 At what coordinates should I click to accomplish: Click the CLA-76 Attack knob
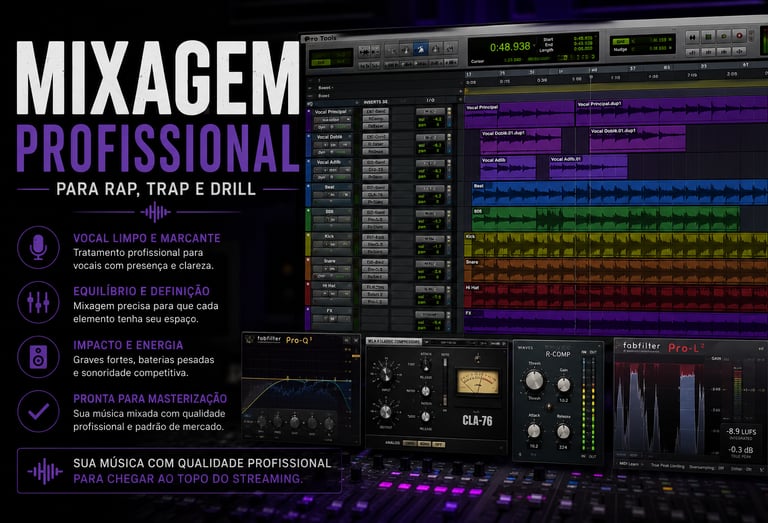426,366
